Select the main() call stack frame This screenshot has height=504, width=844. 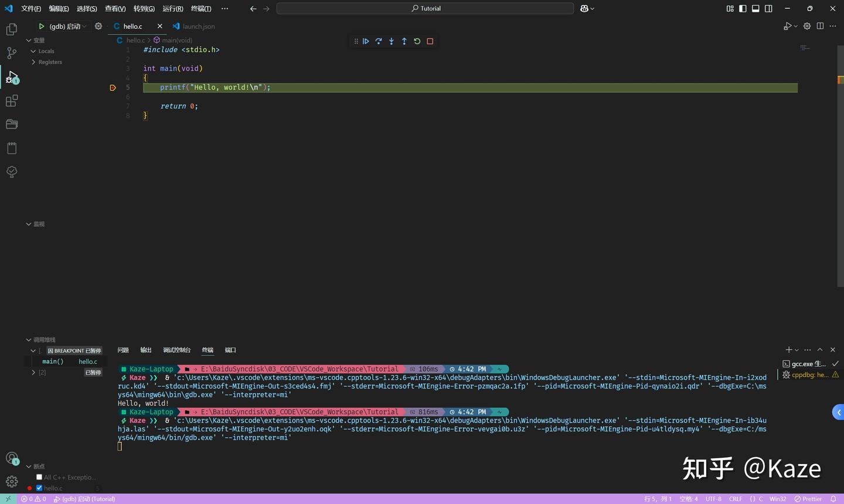point(53,362)
